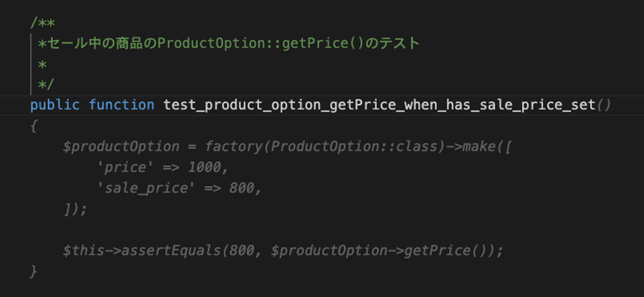
Task: Click the $this variable
Action: pyautogui.click(x=83, y=250)
